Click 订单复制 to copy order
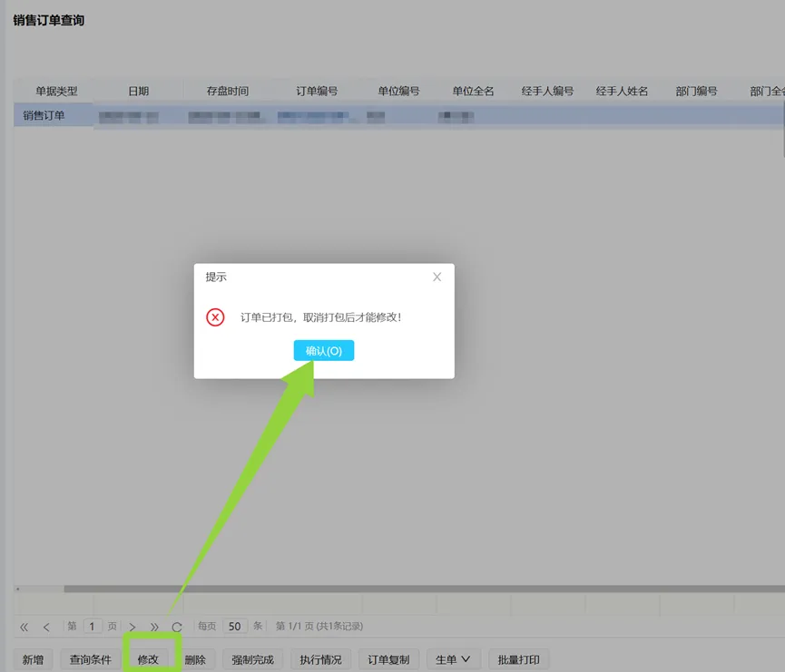 pos(389,659)
